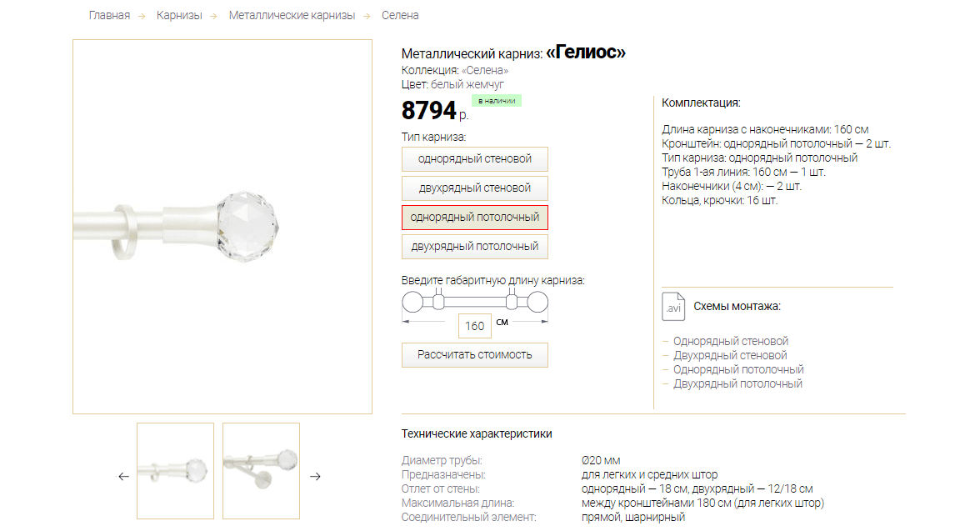Choose однорядный стеновой cornice type
The height and width of the screenshot is (531, 980).
coord(475,159)
